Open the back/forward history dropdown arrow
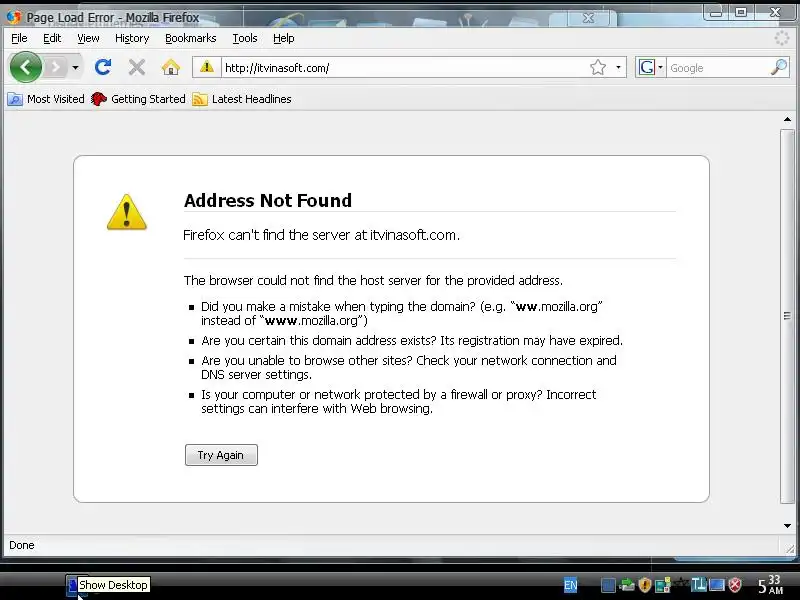Image resolution: width=800 pixels, height=600 pixels. coord(75,67)
